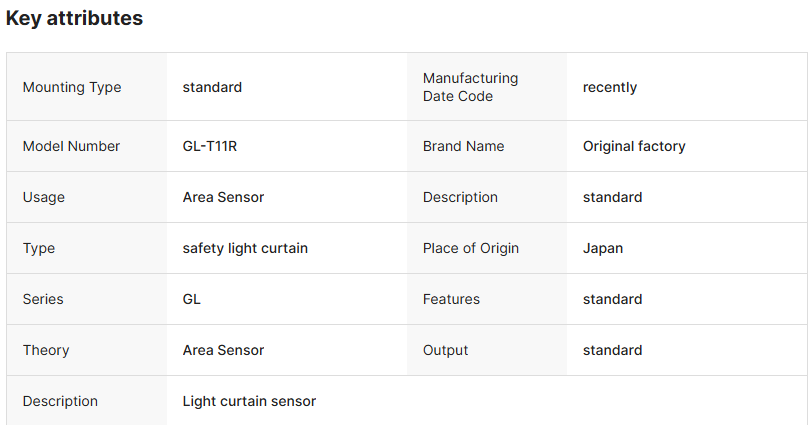Click the "Model Number" label cell
This screenshot has height=425, width=808.
71,146
